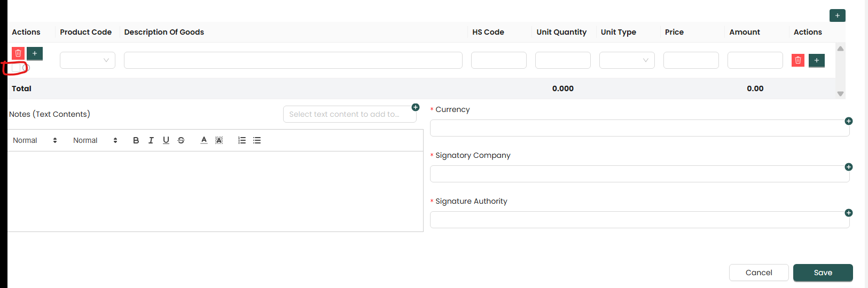
Task: Click the Product Code column header
Action: (x=86, y=32)
